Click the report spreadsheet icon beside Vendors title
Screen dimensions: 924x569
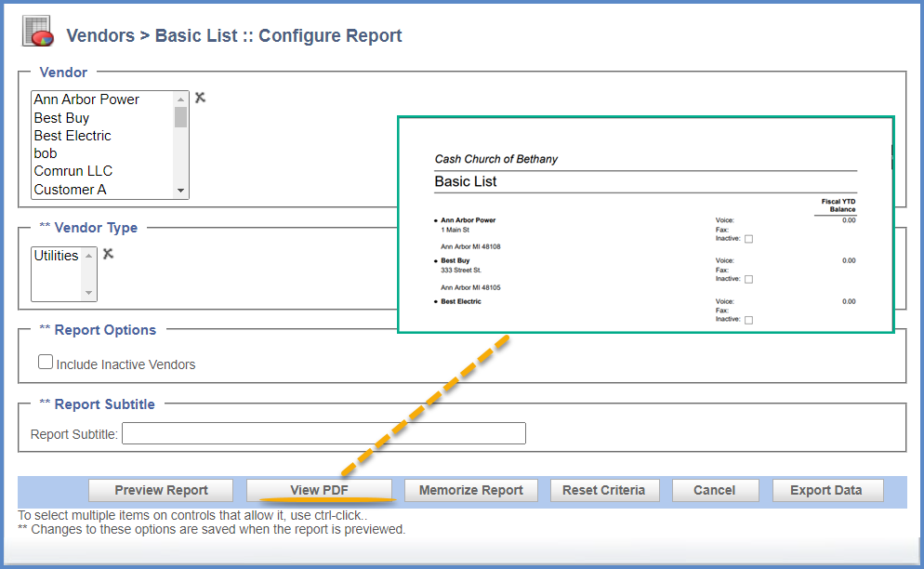38,32
